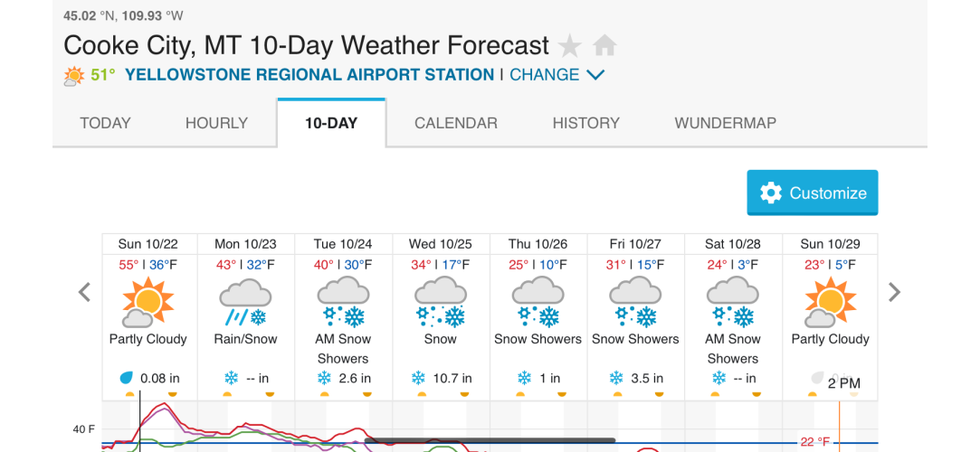This screenshot has width=980, height=452.
Task: Click the snowflake icon beside 10.7 in
Action: [x=418, y=378]
